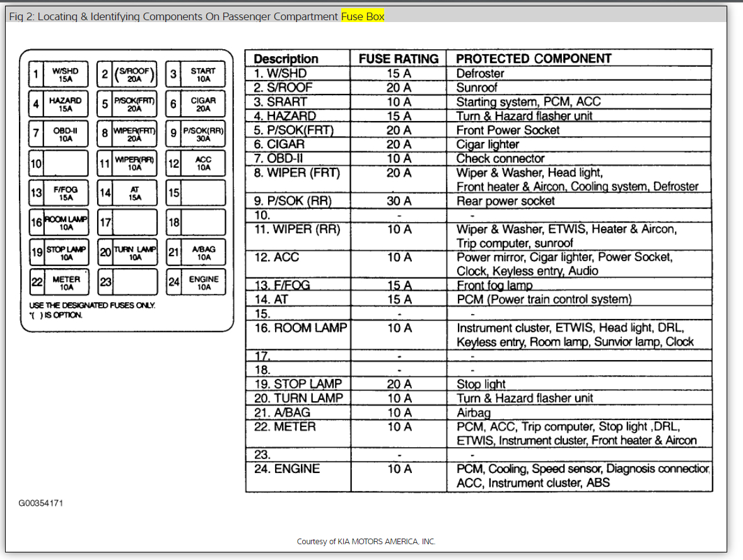Click fuse slot 4 HAZARD 15A
Screen dimensions: 743x560
tap(58, 104)
